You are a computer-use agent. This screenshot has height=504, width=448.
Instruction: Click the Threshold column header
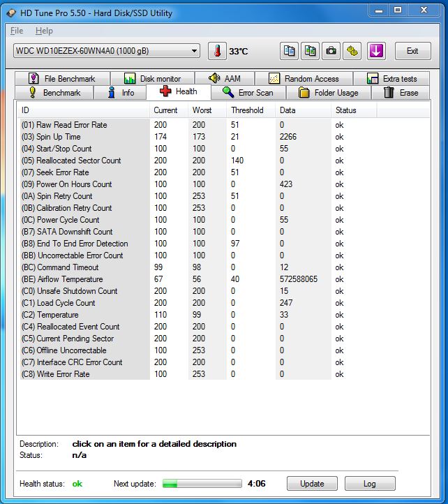[251, 110]
